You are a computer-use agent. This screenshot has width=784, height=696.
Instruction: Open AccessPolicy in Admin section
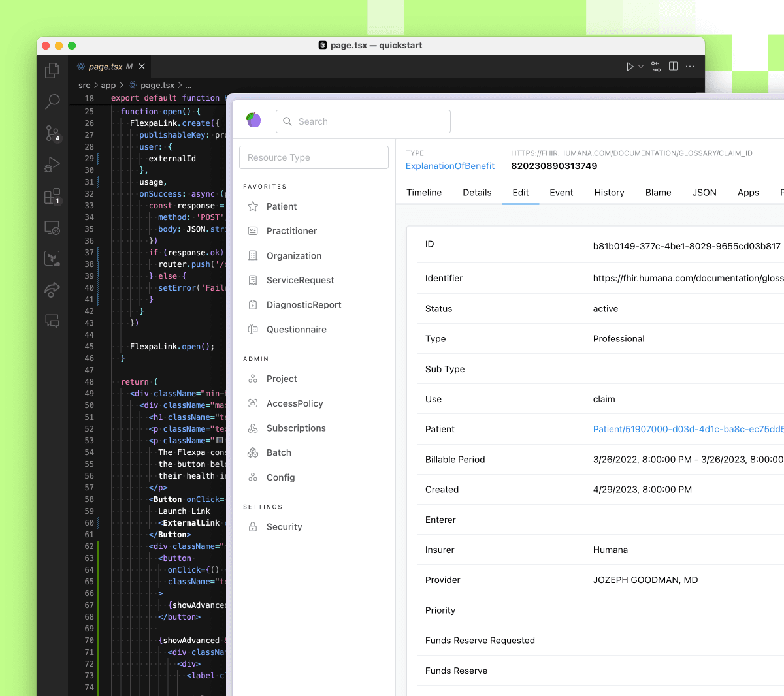[x=295, y=403]
